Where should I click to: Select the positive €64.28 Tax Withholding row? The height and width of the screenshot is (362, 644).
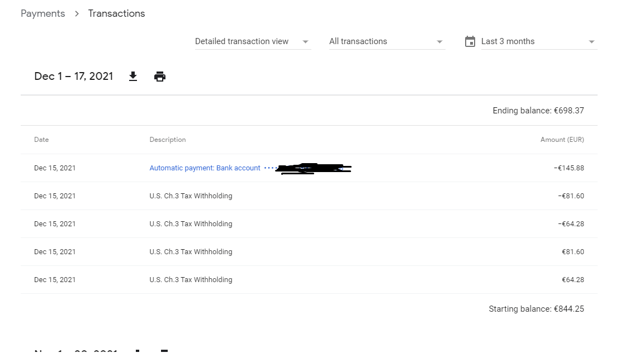[309, 279]
